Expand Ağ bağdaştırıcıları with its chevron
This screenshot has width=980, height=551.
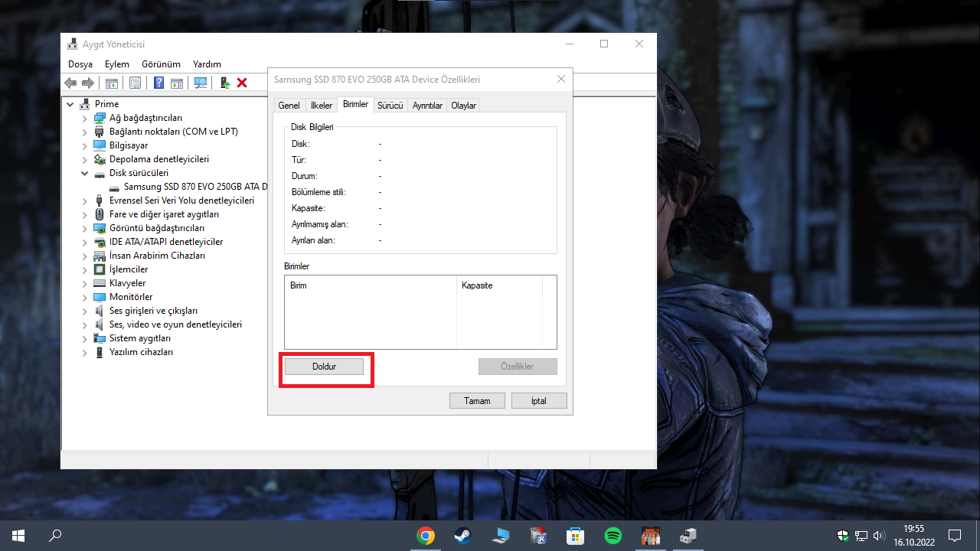coord(85,118)
